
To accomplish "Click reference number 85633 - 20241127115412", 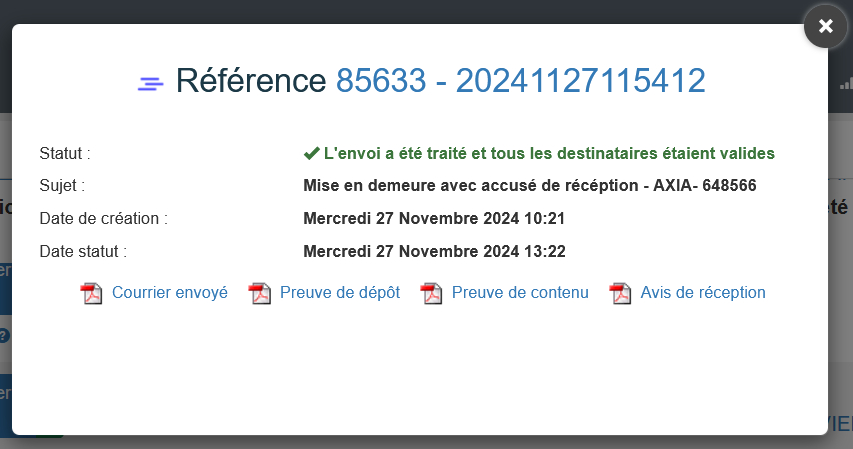I will click(520, 81).
